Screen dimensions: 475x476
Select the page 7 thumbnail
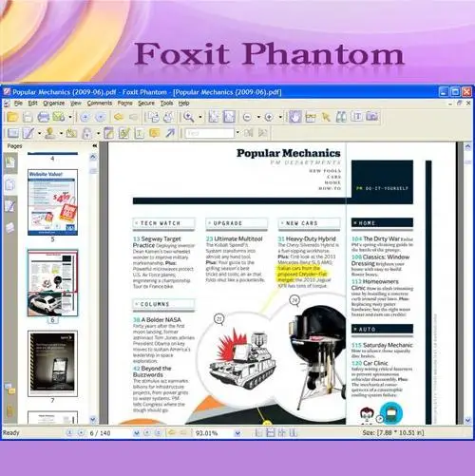pyautogui.click(x=52, y=364)
